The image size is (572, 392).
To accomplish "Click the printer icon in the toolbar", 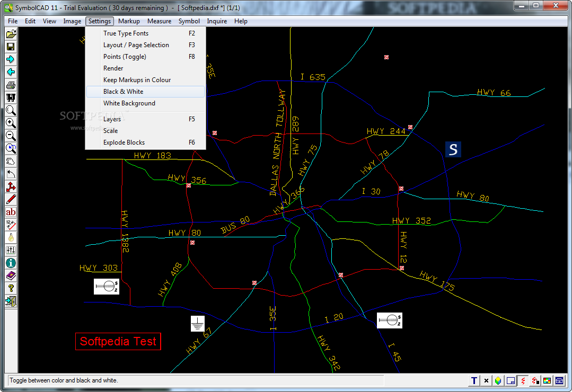I will pos(11,85).
